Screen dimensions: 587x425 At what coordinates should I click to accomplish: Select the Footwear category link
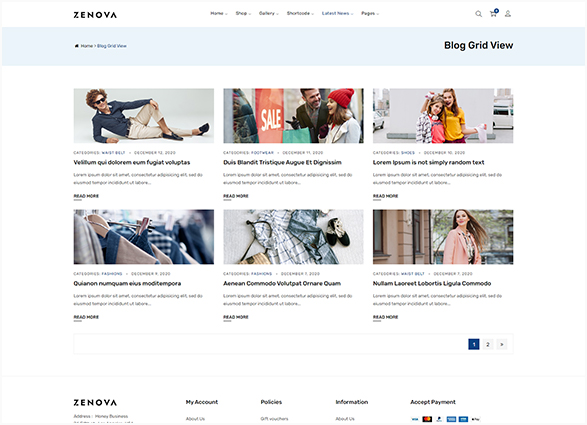pyautogui.click(x=262, y=153)
